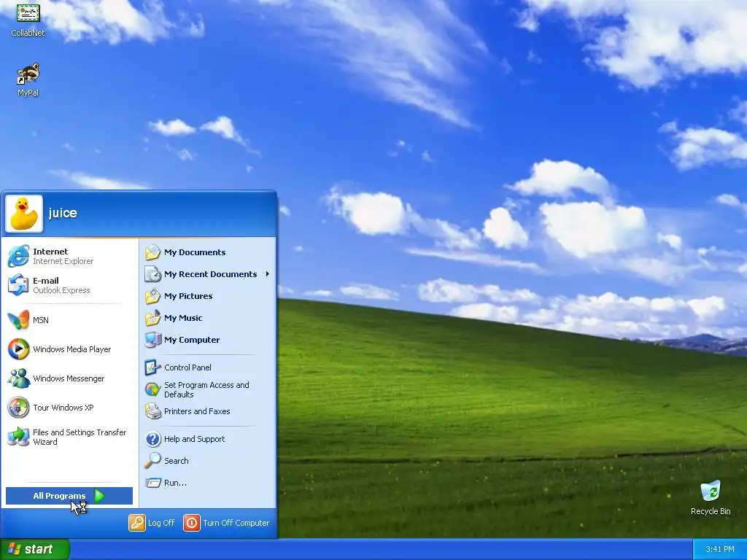Select the Windows Messenger menu label

click(69, 378)
